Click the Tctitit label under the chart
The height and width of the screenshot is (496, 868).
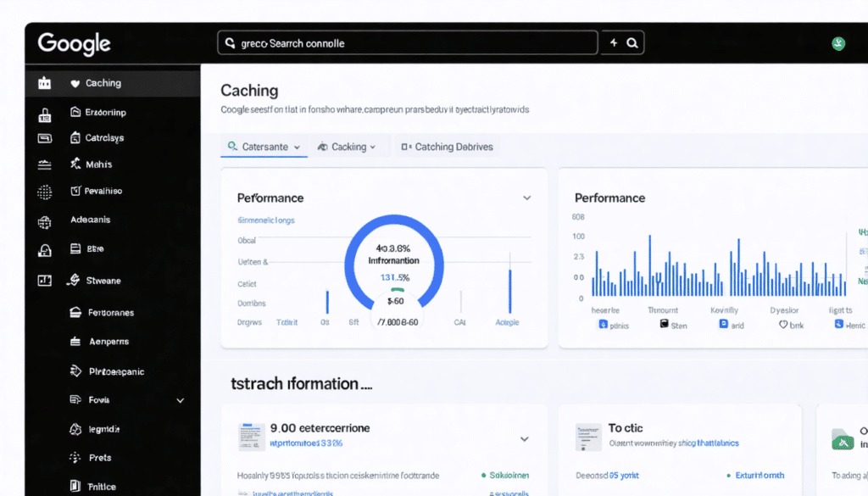pos(287,322)
